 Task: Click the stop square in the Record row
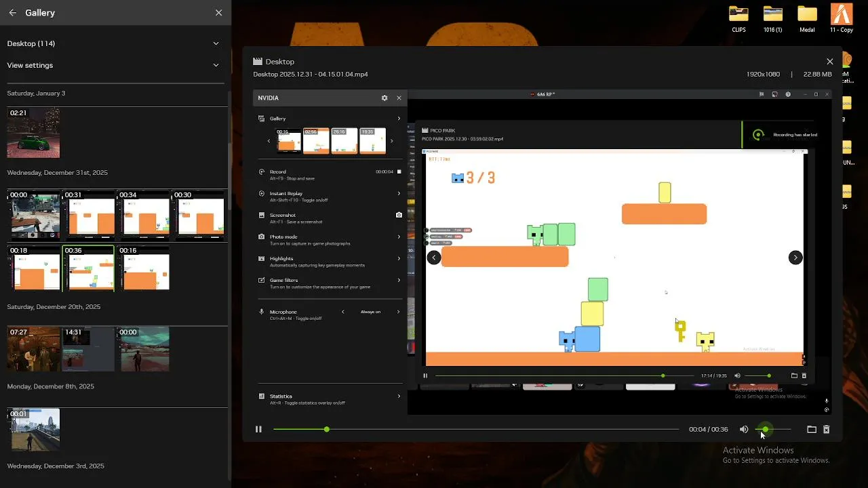(399, 171)
